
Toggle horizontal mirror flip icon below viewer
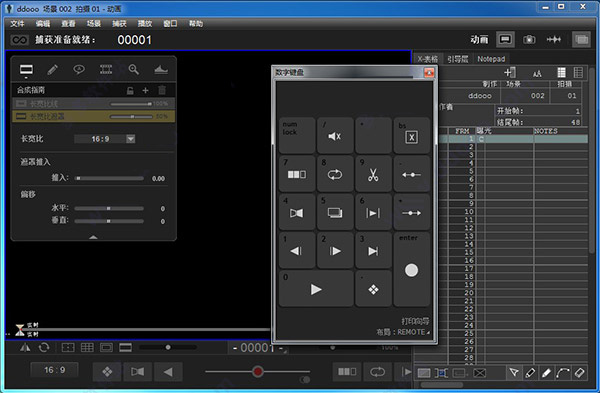coord(25,347)
